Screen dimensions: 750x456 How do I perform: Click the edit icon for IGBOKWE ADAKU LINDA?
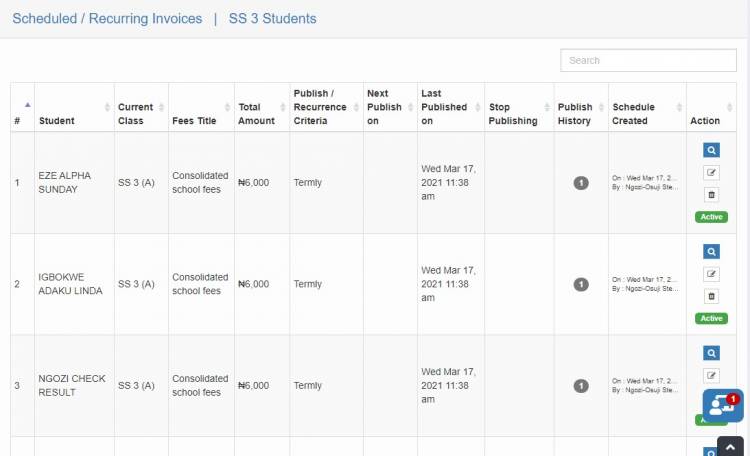711,274
